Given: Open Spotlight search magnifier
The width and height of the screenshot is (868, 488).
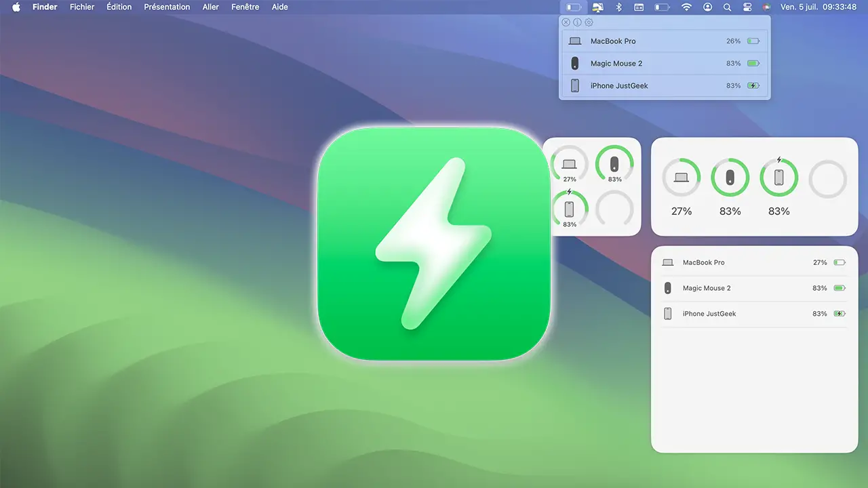Looking at the screenshot, I should (727, 7).
